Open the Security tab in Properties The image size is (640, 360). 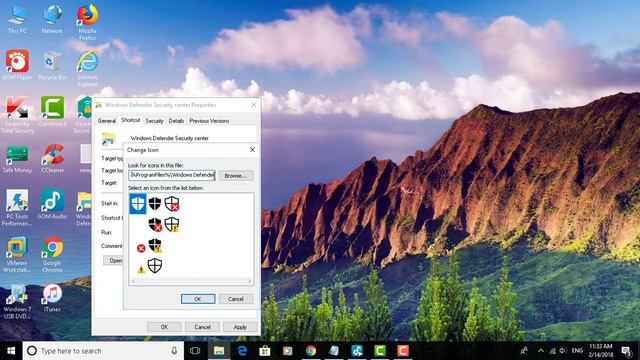(154, 121)
